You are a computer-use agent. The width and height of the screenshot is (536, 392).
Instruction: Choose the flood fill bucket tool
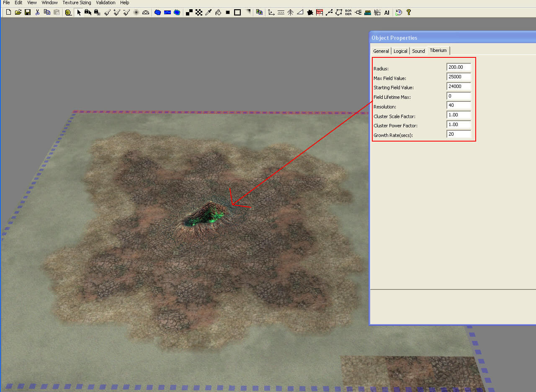[218, 13]
